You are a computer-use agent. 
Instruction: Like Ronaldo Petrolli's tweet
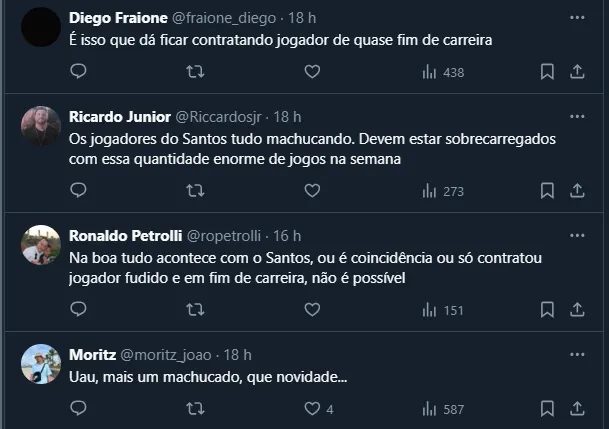(312, 310)
